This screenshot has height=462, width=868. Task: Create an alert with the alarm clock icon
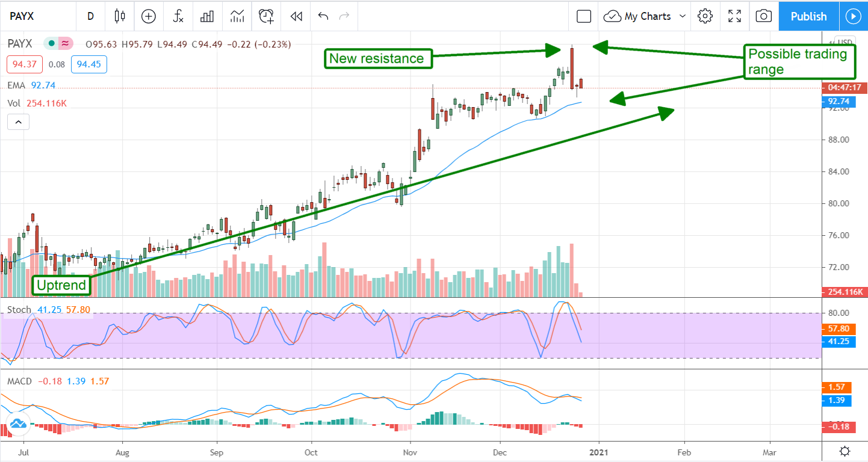point(267,16)
